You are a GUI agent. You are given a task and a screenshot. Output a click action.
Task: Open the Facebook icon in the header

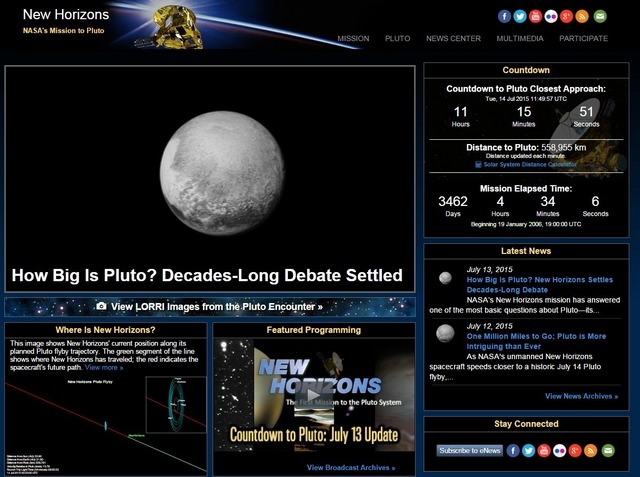pyautogui.click(x=504, y=16)
